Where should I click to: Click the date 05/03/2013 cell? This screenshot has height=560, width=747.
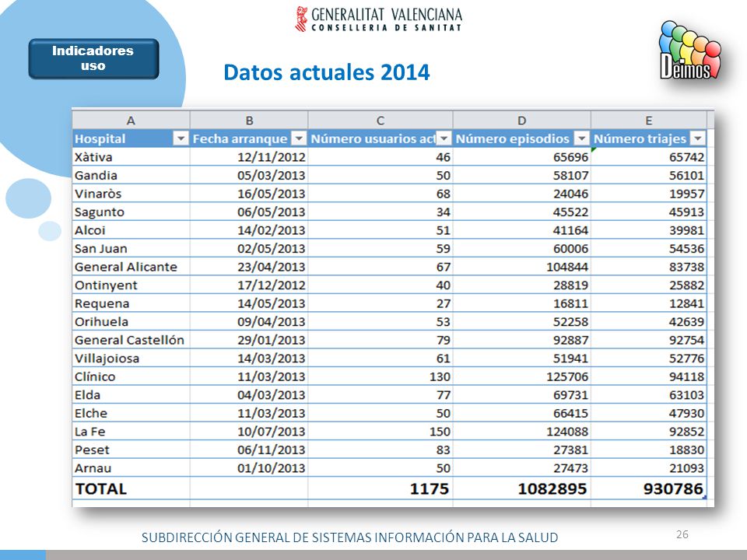[249, 175]
